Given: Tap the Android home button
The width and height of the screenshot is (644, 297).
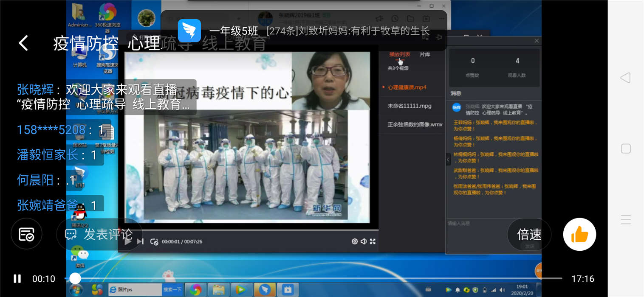Looking at the screenshot, I should pos(625,148).
